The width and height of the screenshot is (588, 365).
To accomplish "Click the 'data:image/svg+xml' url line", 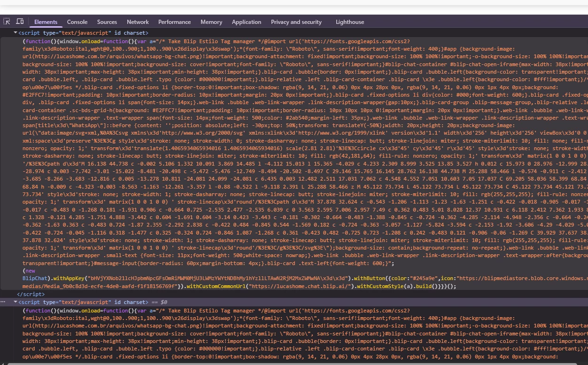I will (x=305, y=133).
